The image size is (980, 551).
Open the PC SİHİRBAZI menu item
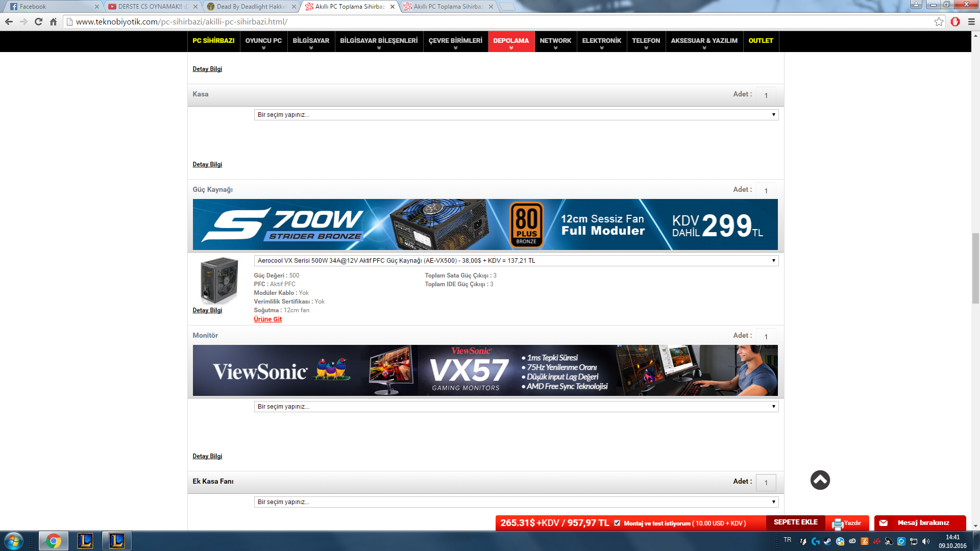213,41
